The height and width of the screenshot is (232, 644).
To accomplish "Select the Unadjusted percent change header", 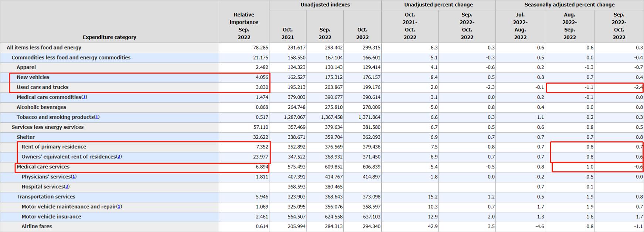I will click(x=438, y=5).
